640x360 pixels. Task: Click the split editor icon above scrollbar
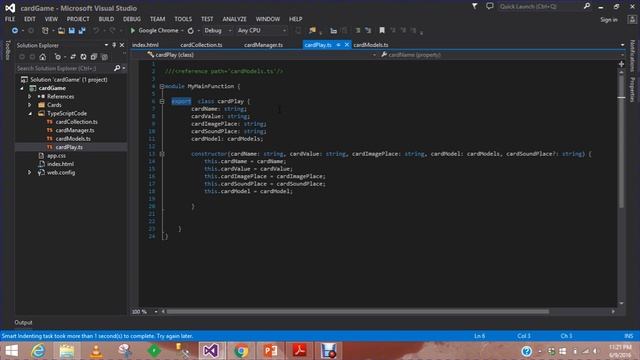pos(621,64)
